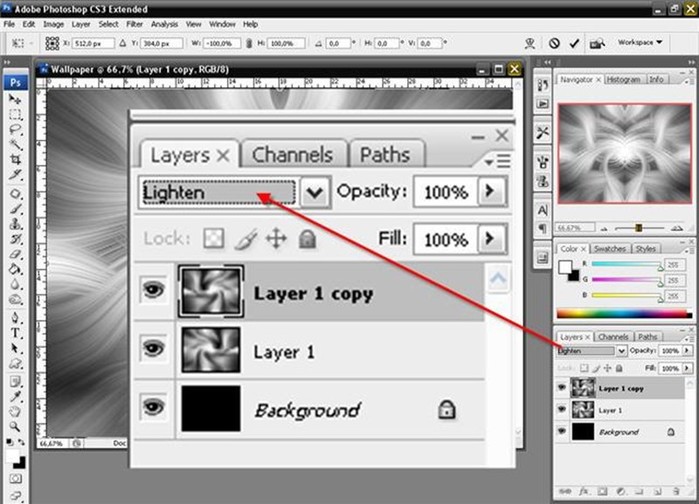
Task: Open the Filter menu
Action: coord(134,24)
